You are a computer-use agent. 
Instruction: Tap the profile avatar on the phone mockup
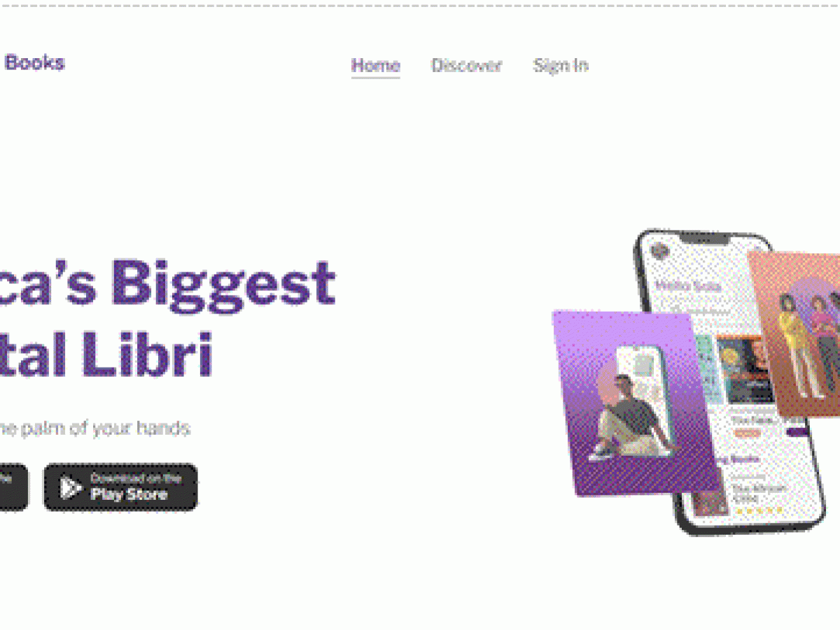[x=658, y=251]
